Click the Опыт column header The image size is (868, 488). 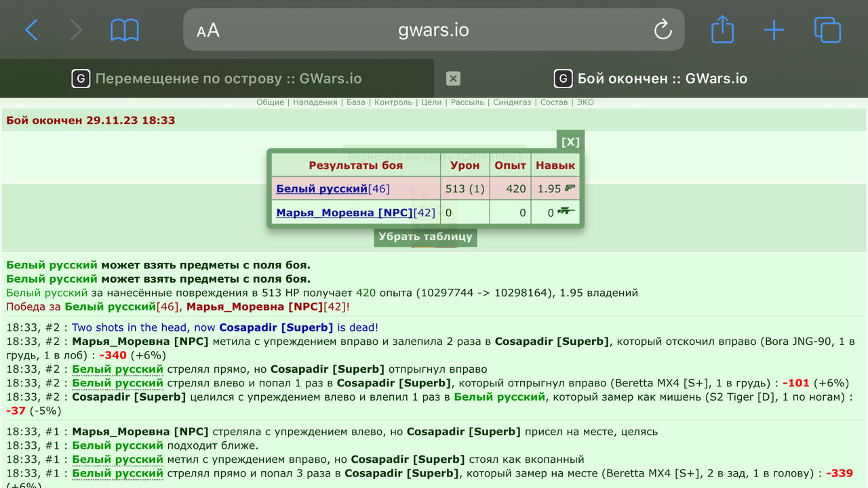(511, 165)
